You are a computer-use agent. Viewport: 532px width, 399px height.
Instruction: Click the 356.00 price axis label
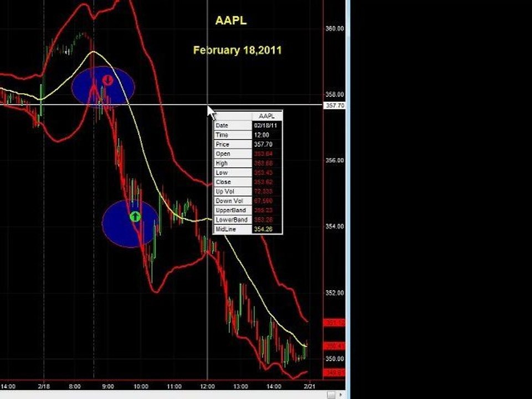coord(335,161)
